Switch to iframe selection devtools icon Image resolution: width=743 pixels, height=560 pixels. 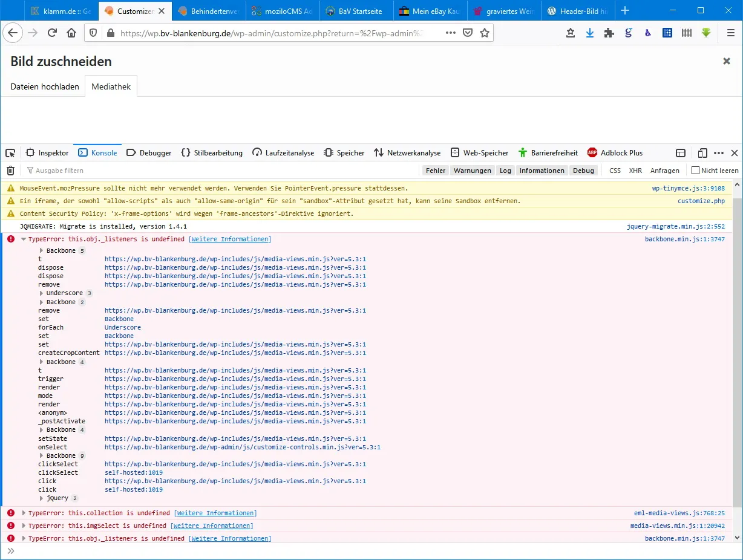click(681, 153)
